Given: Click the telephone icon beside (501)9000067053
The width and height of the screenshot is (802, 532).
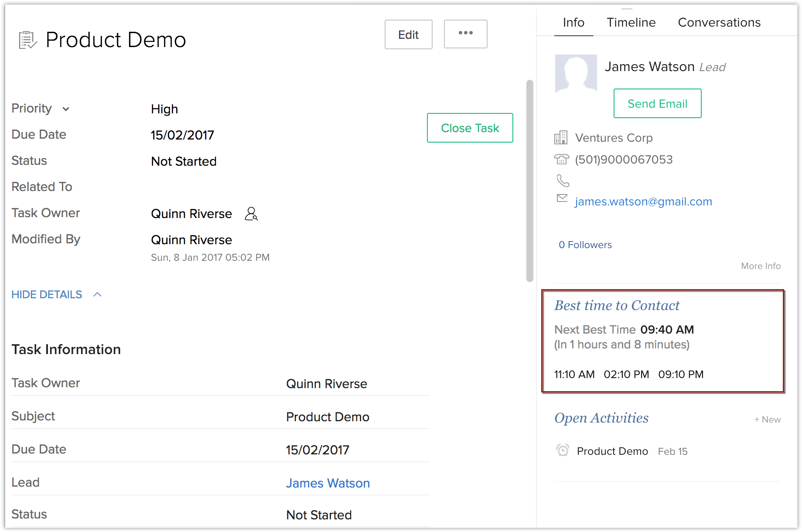Looking at the screenshot, I should [562, 160].
